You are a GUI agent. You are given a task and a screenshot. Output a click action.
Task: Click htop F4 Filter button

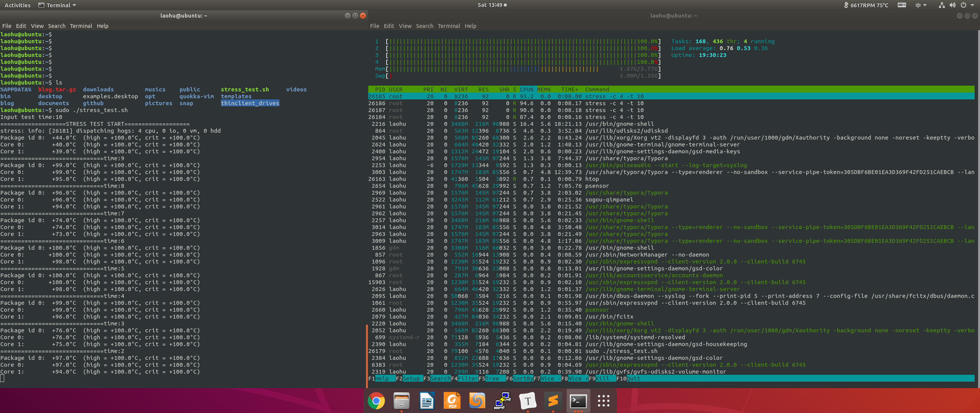[465, 379]
